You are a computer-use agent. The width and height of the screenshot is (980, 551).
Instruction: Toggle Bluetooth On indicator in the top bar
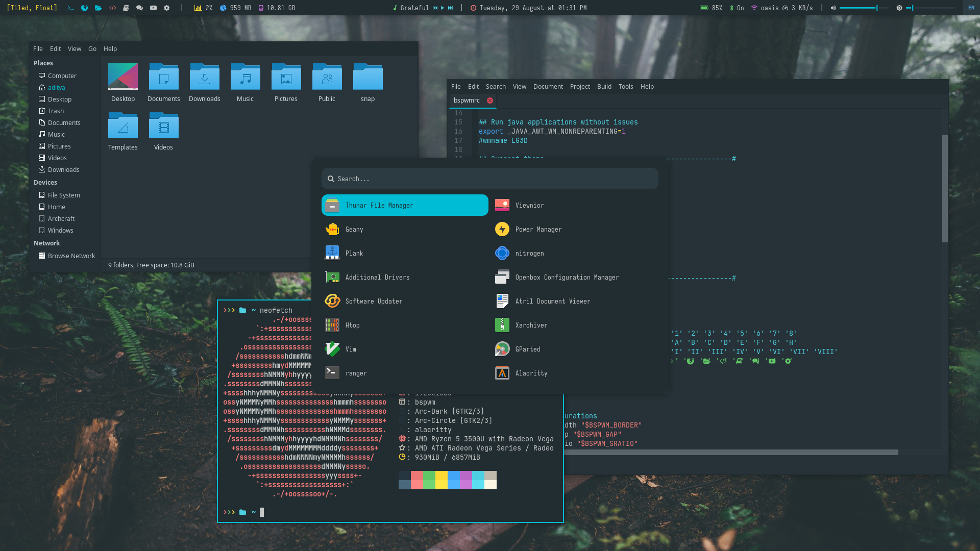click(x=737, y=8)
